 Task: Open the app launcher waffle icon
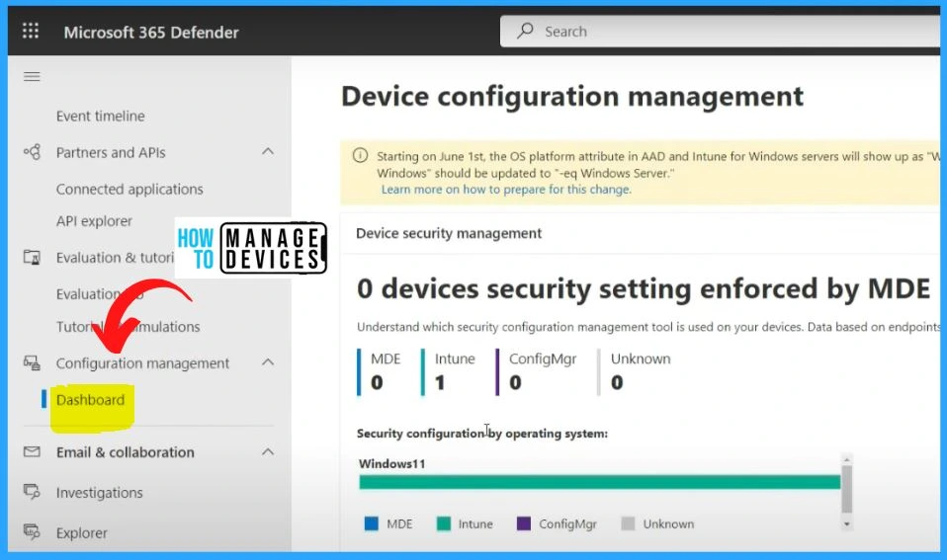(x=31, y=31)
